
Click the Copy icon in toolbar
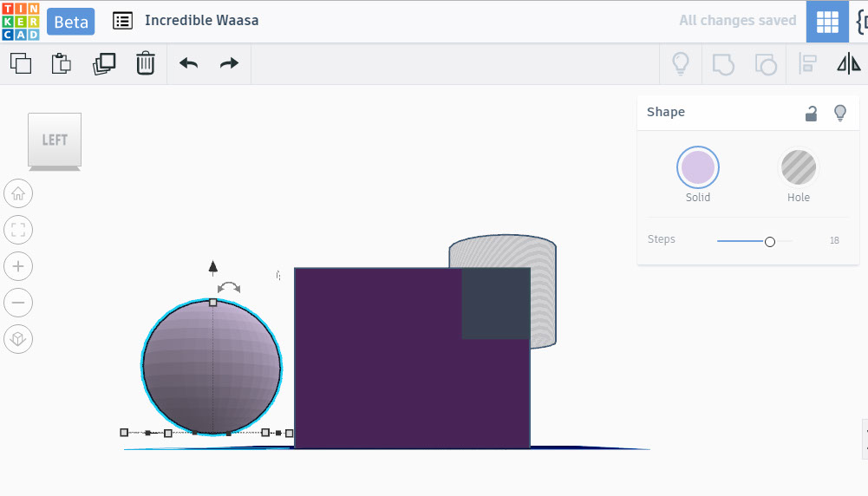[x=21, y=63]
